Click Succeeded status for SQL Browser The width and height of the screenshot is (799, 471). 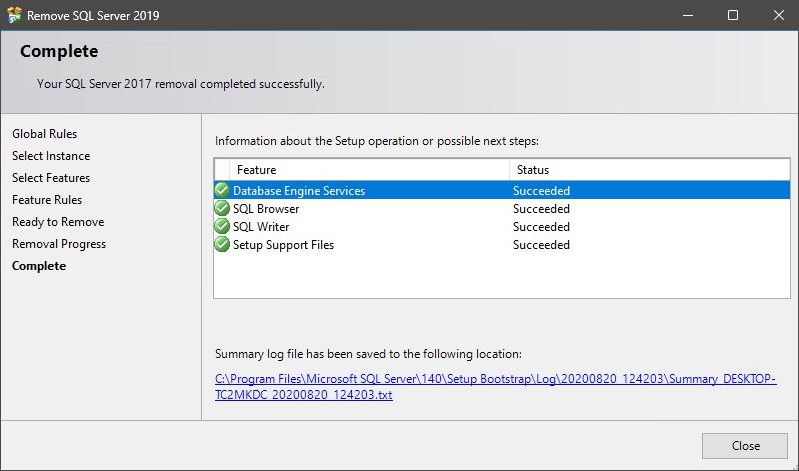pos(541,208)
